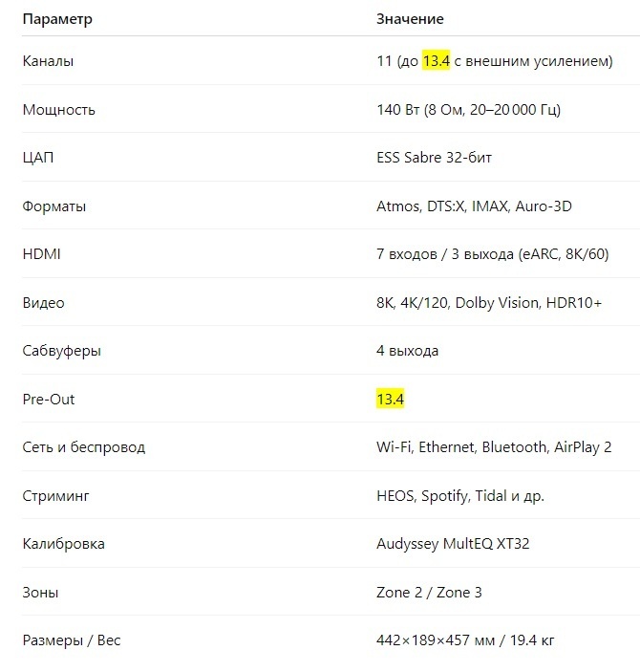Click the "Видео" row label
This screenshot has height=672, width=640.
[43, 303]
